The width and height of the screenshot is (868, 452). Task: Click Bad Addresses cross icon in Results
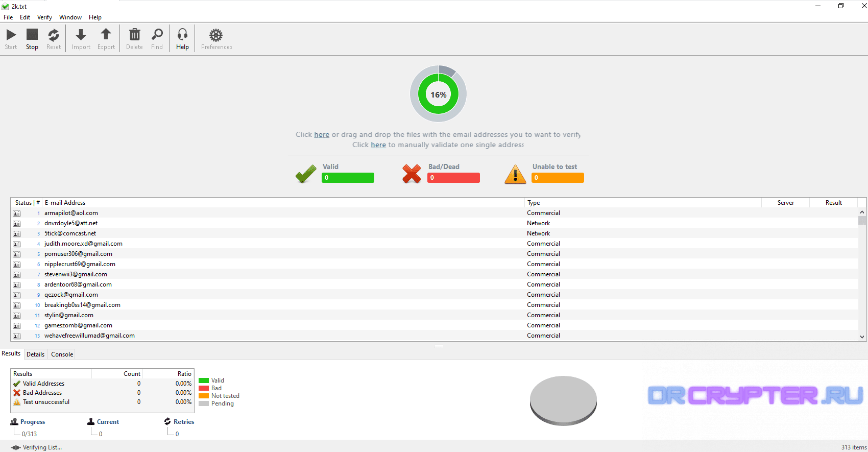point(17,393)
